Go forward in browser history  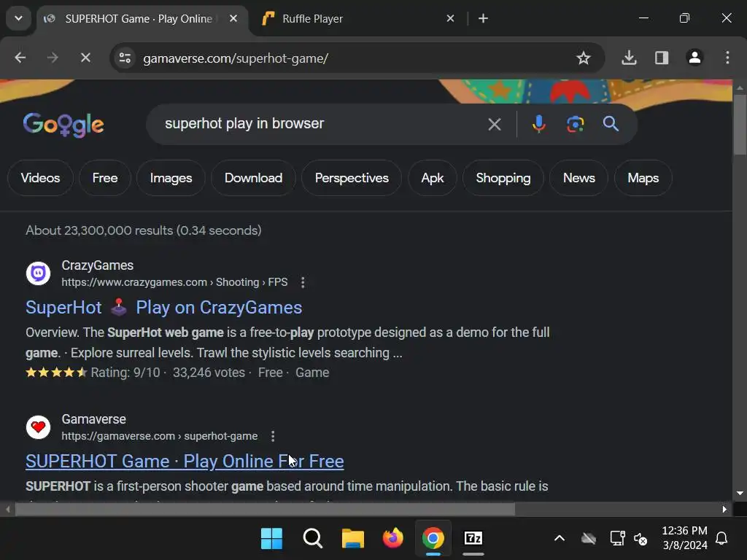pos(53,58)
